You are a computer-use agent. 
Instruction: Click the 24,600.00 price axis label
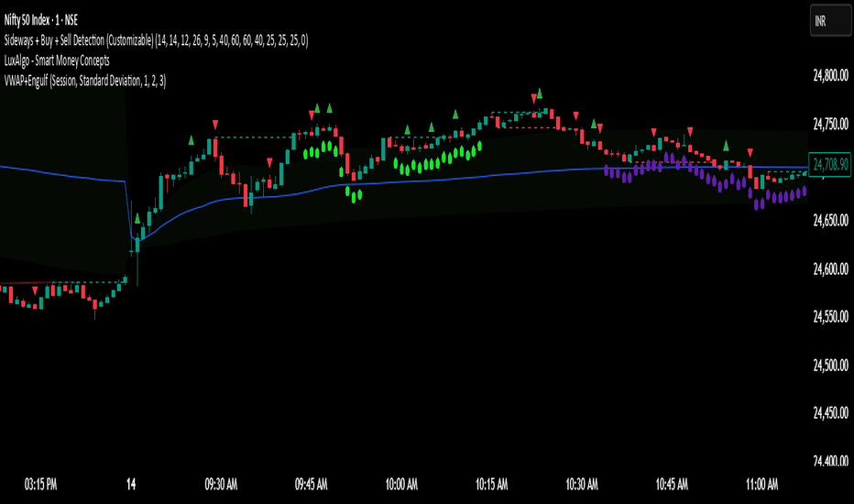(830, 269)
